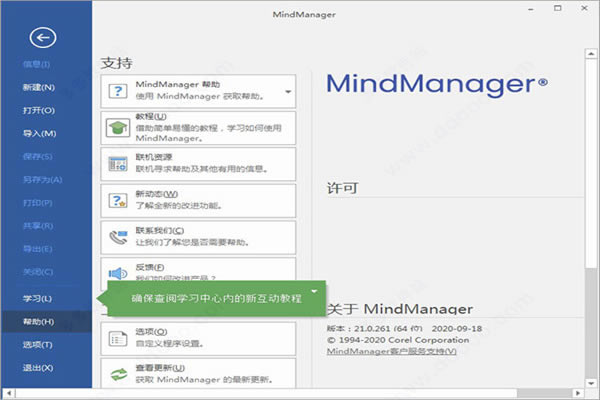This screenshot has width=600, height=400.
Task: Choose 退出(X) in the sidebar
Action: click(38, 368)
